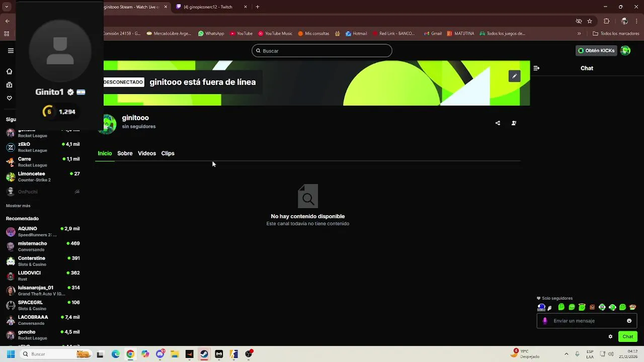644x362 pixels.
Task: Open Microsoft Edge from the taskbar
Action: 116,354
